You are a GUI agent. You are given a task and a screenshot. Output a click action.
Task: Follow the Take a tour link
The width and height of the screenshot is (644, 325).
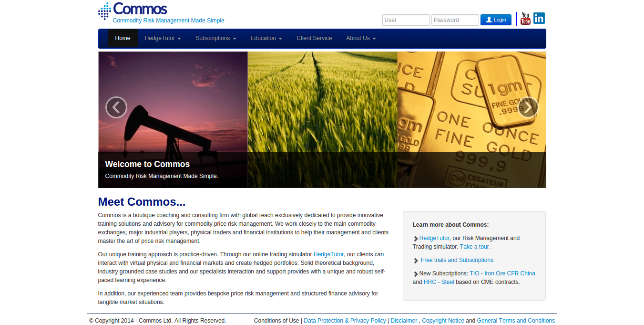pyautogui.click(x=475, y=247)
